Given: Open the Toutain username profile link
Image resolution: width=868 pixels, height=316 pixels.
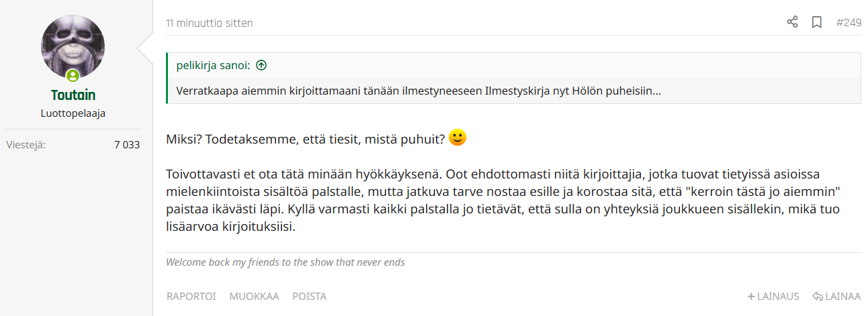Looking at the screenshot, I should (x=73, y=95).
